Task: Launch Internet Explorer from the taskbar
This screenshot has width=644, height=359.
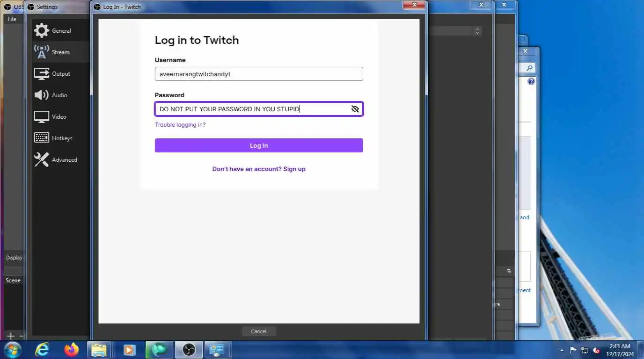Action: click(x=42, y=350)
